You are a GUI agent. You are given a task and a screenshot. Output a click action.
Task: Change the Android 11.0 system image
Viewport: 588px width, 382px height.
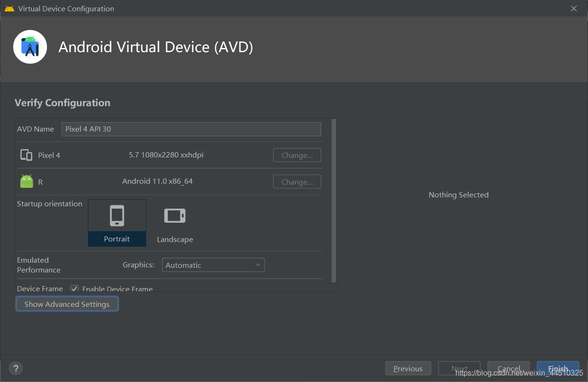point(297,182)
